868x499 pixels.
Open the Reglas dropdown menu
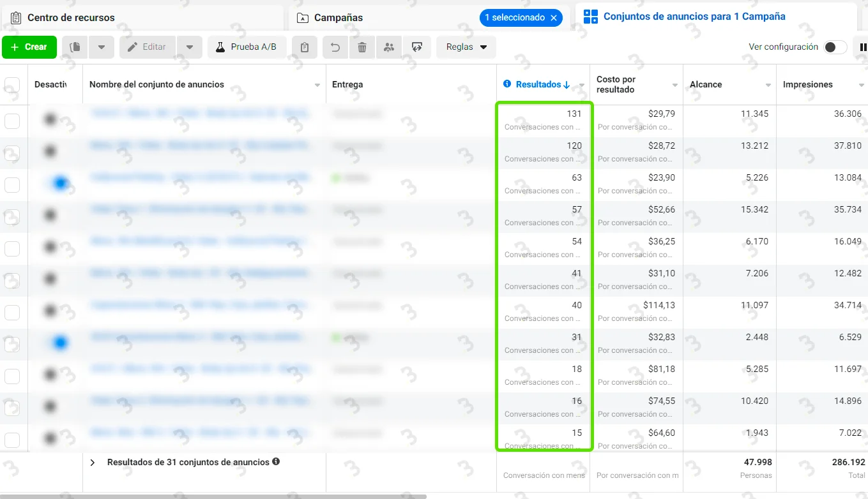click(466, 47)
